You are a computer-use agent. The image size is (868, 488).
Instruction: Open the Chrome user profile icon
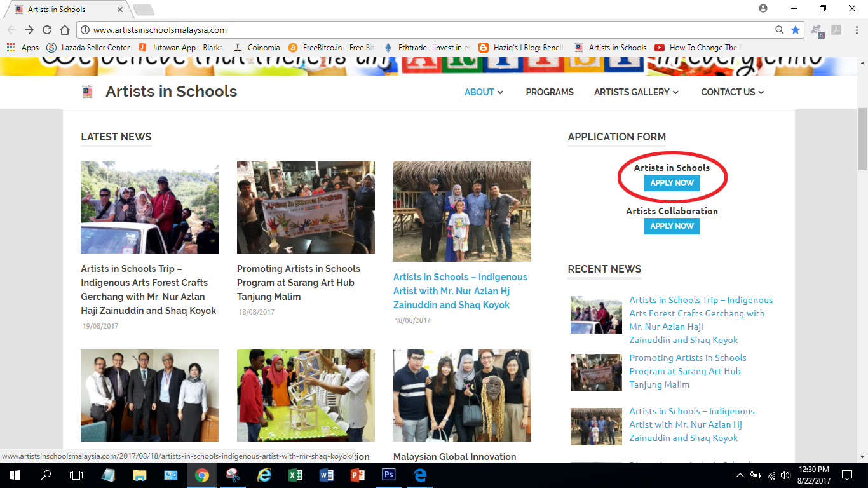[763, 8]
